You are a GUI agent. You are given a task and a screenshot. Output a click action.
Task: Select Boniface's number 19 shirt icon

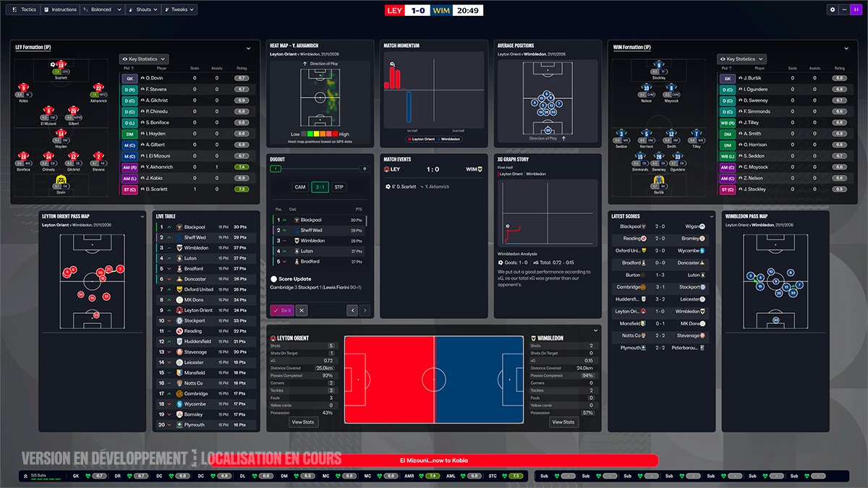pos(24,157)
